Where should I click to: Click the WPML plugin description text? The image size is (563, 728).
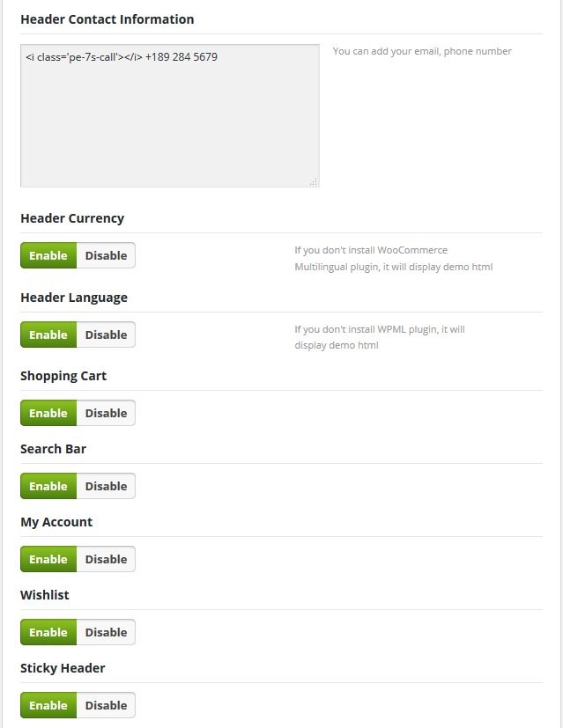tap(380, 337)
